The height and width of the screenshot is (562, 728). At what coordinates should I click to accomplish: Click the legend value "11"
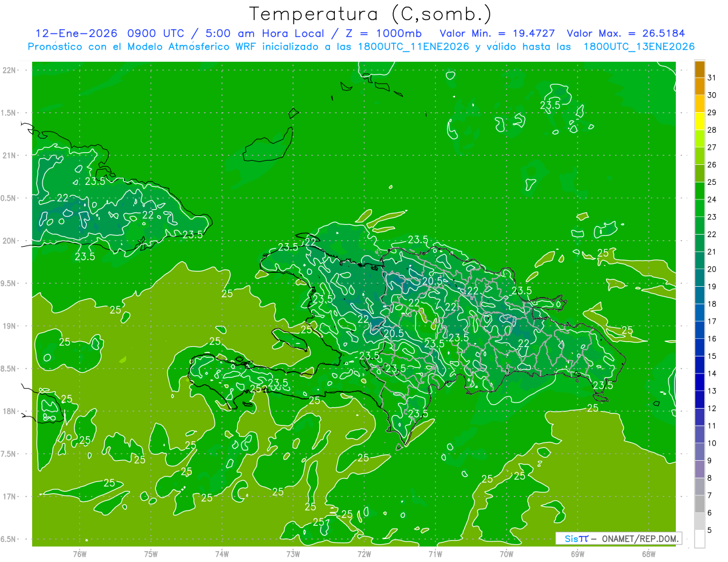click(x=712, y=426)
